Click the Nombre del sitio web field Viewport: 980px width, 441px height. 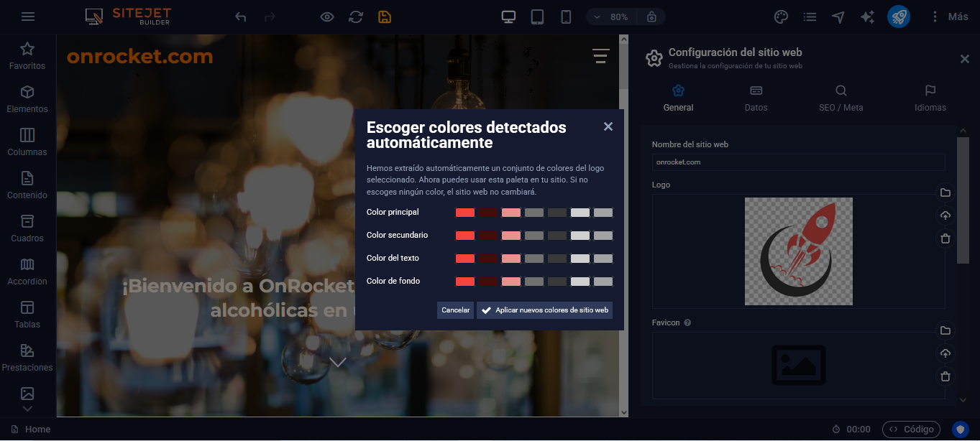click(x=798, y=162)
